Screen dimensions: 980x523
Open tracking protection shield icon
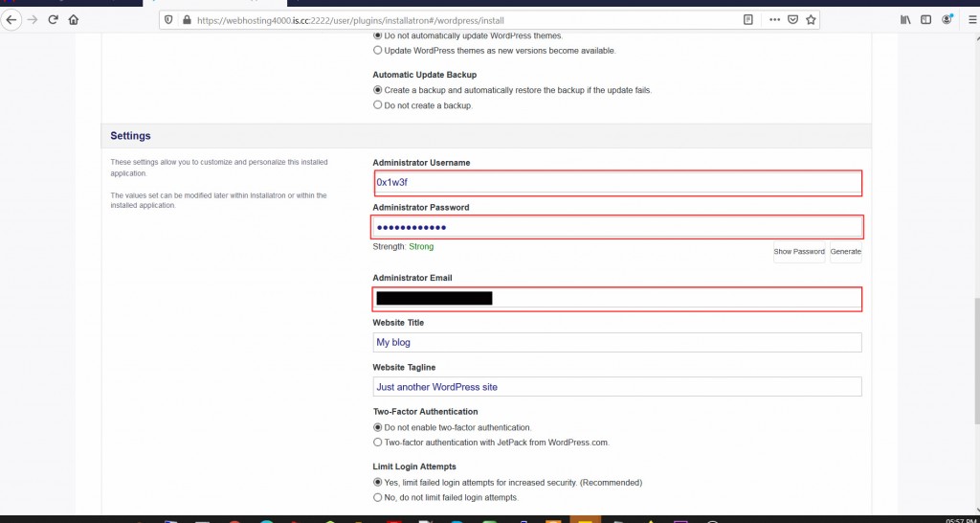click(x=168, y=20)
